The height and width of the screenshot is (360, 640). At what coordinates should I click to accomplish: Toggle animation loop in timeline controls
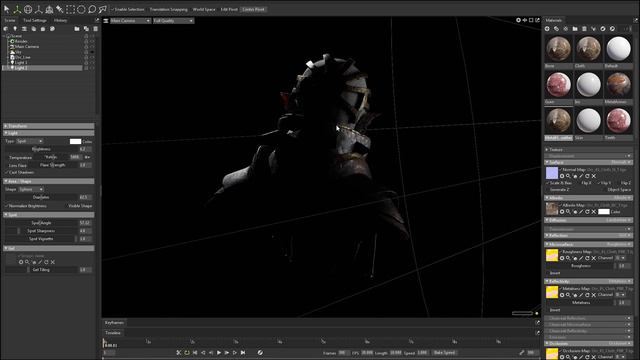point(187,352)
